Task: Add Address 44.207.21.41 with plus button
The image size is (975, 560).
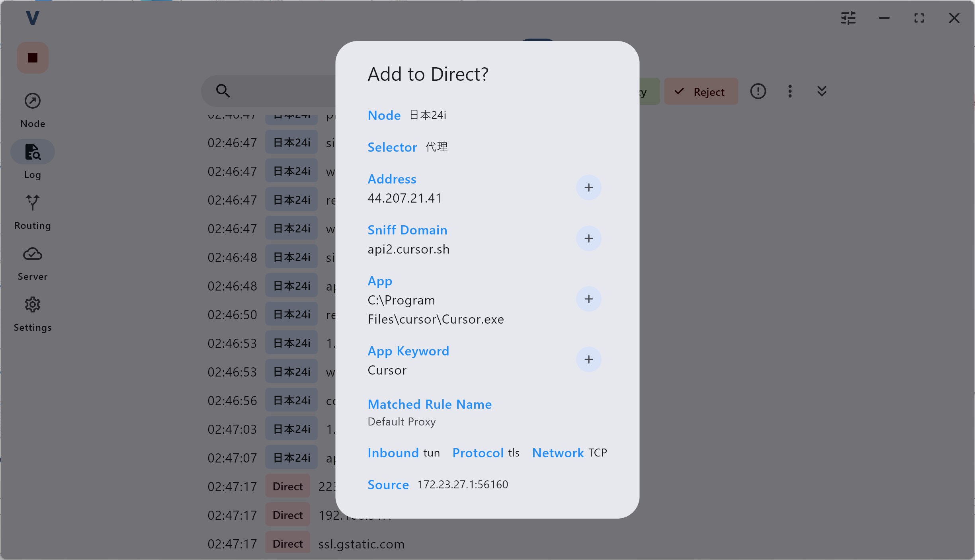Action: click(588, 187)
